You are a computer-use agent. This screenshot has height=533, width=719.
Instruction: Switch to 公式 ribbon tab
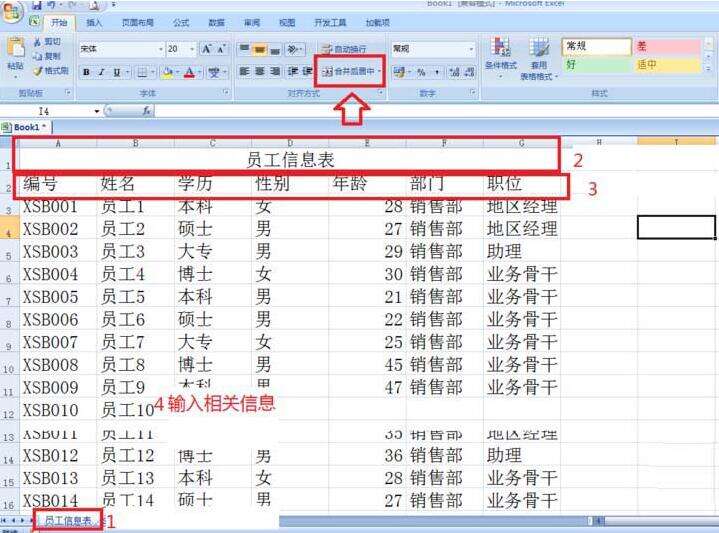pos(181,22)
